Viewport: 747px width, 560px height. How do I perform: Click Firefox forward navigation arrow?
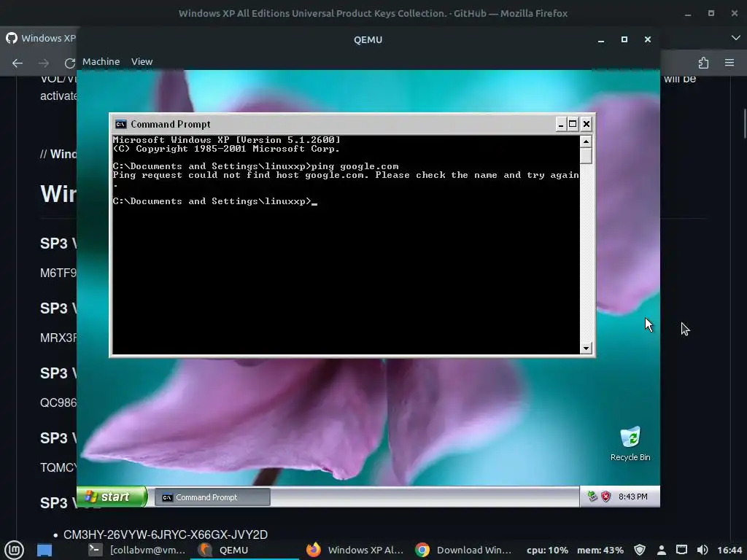[x=44, y=63]
